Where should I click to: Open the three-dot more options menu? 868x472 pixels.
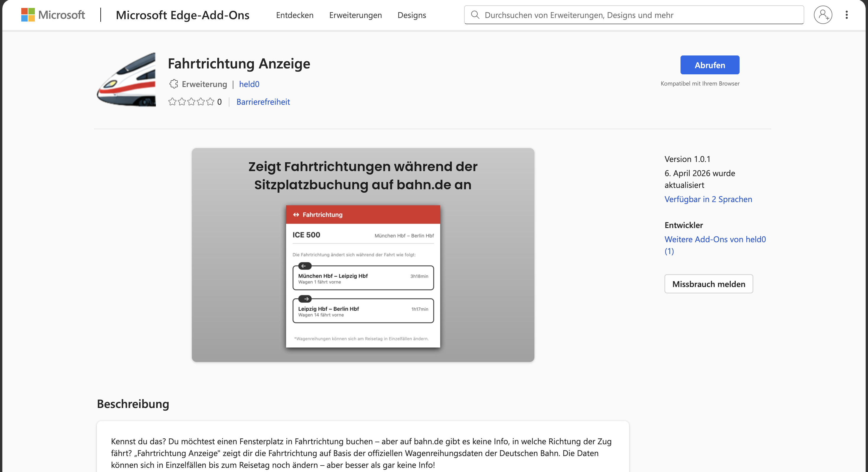pyautogui.click(x=846, y=15)
